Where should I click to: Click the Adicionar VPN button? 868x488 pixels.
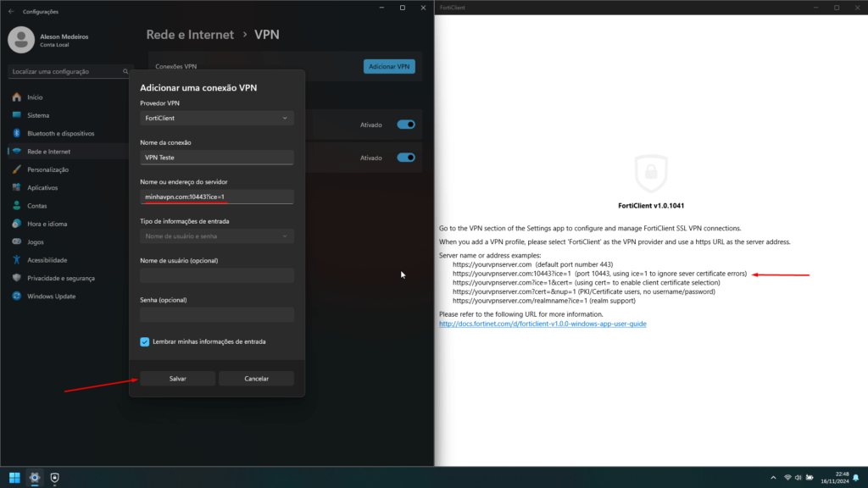click(x=389, y=66)
